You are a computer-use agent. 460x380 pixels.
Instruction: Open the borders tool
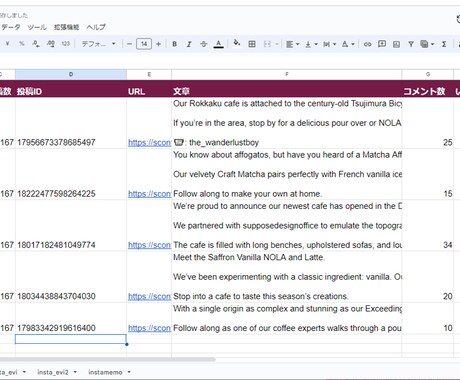(x=252, y=44)
